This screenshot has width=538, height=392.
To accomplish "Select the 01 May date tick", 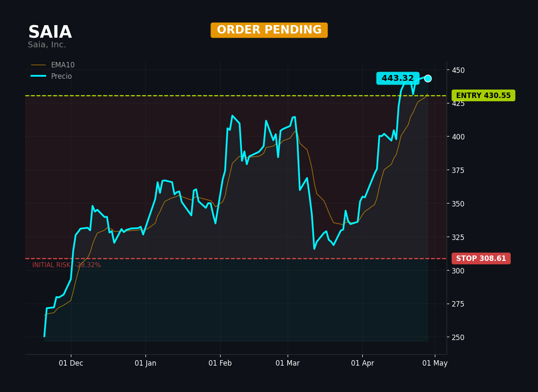I will 435,363.
